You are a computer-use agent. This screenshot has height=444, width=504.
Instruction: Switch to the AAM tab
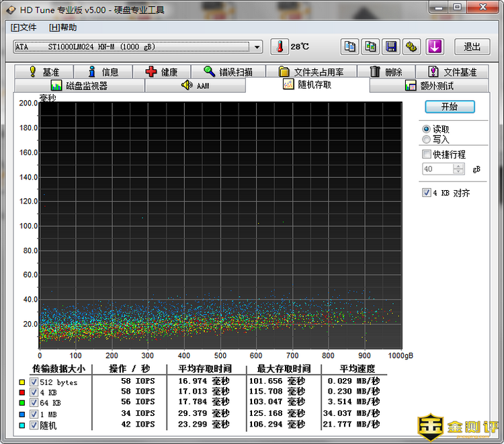(x=195, y=86)
